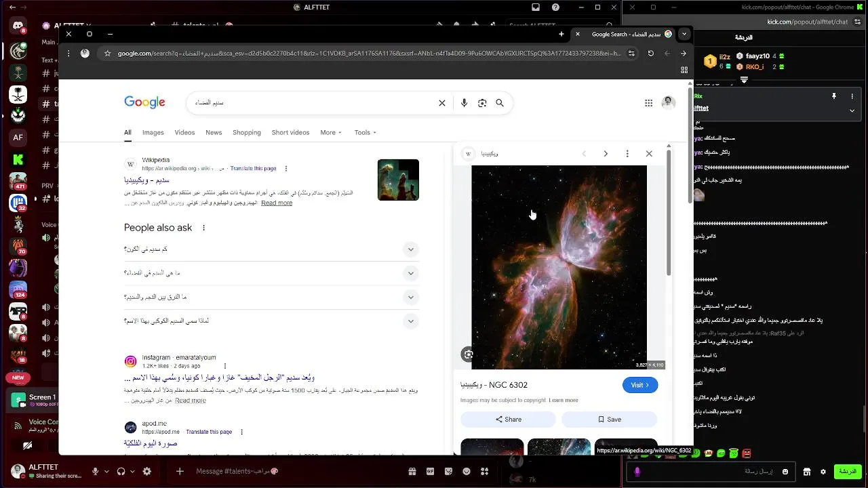Open more options for Wikipedia result
Viewport: 868px width, 488px height.
286,168
